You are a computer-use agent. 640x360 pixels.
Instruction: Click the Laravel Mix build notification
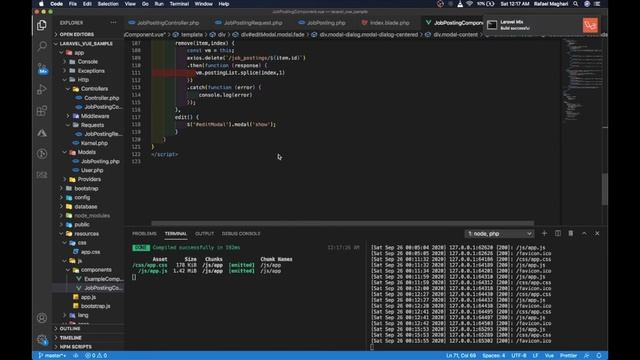click(542, 25)
